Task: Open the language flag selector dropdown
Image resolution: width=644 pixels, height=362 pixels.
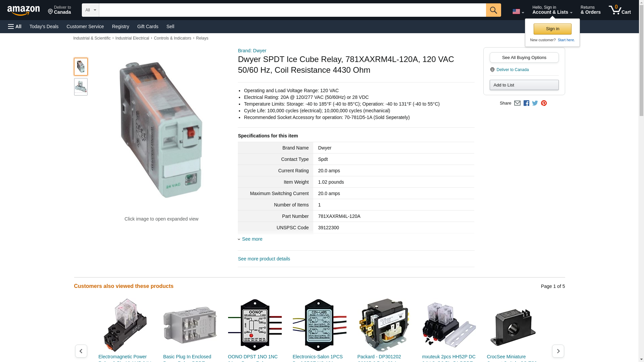Action: coord(518,12)
